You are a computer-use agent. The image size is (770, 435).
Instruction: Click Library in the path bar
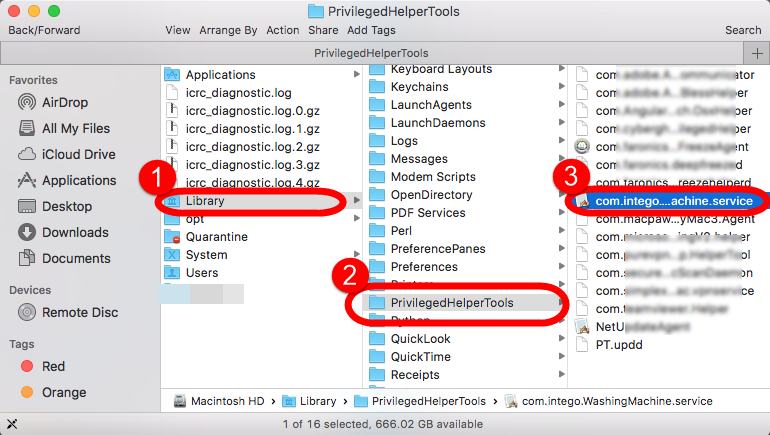click(x=309, y=401)
